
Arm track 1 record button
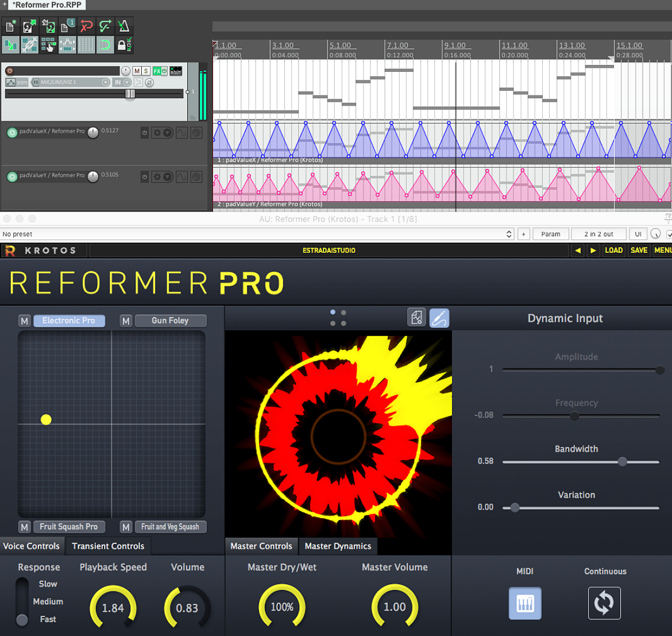click(10, 71)
